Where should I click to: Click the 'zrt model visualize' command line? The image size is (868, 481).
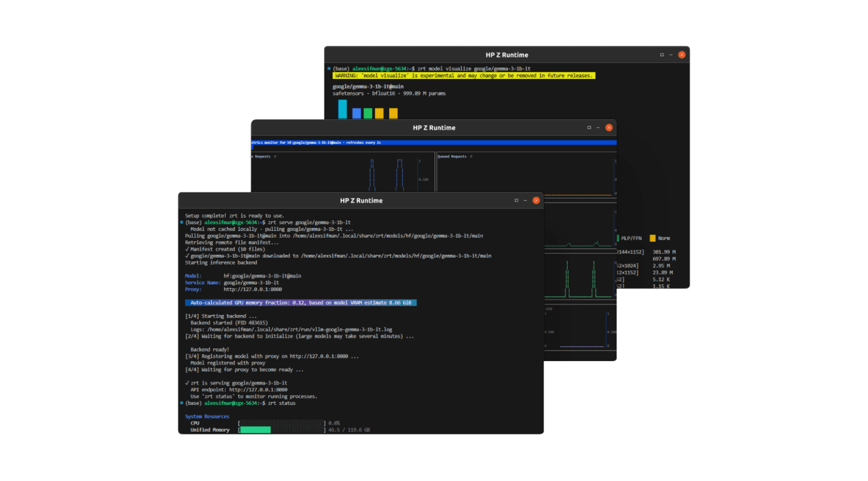[x=432, y=69]
